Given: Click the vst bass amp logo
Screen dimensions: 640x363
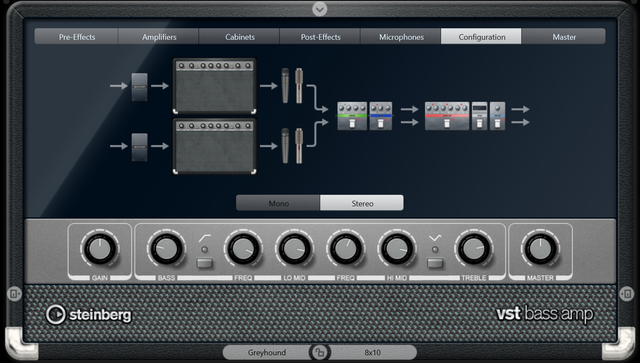Looking at the screenshot, I should click(544, 314).
